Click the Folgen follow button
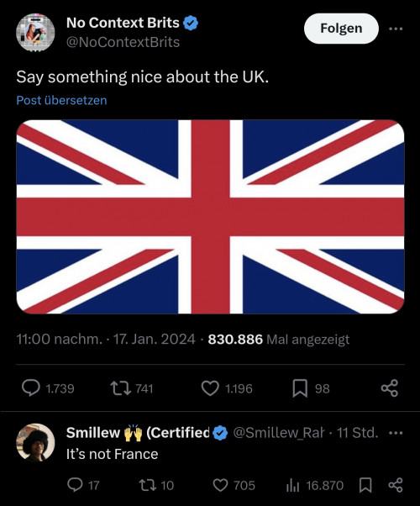Image resolution: width=420 pixels, height=506 pixels. pyautogui.click(x=341, y=29)
